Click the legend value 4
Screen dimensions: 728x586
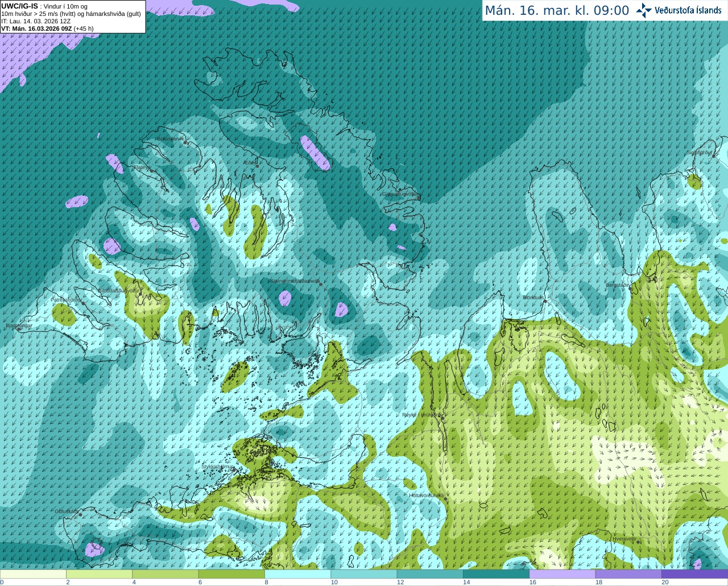point(134,582)
